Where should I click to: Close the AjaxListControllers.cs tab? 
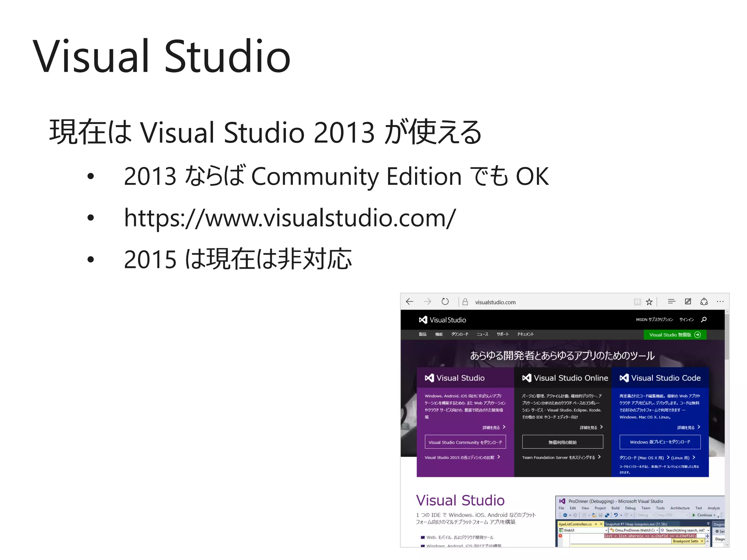click(601, 524)
